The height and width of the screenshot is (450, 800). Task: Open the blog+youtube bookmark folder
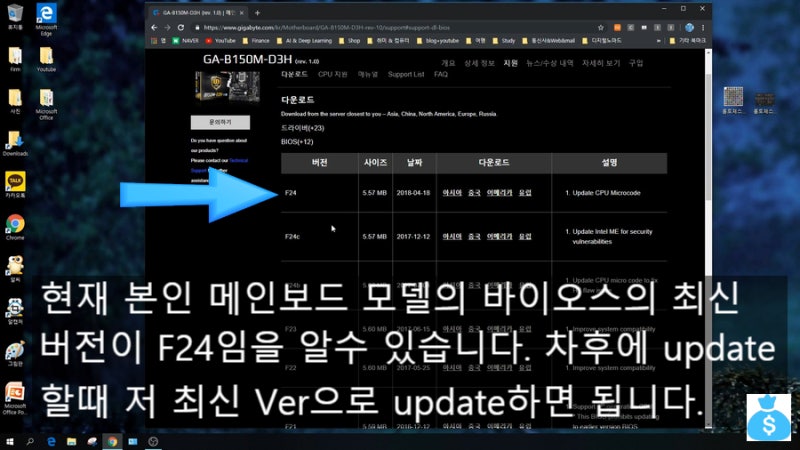coord(438,41)
